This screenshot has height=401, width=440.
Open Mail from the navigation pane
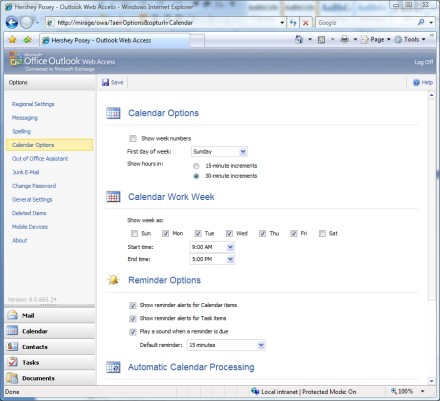(x=50, y=315)
